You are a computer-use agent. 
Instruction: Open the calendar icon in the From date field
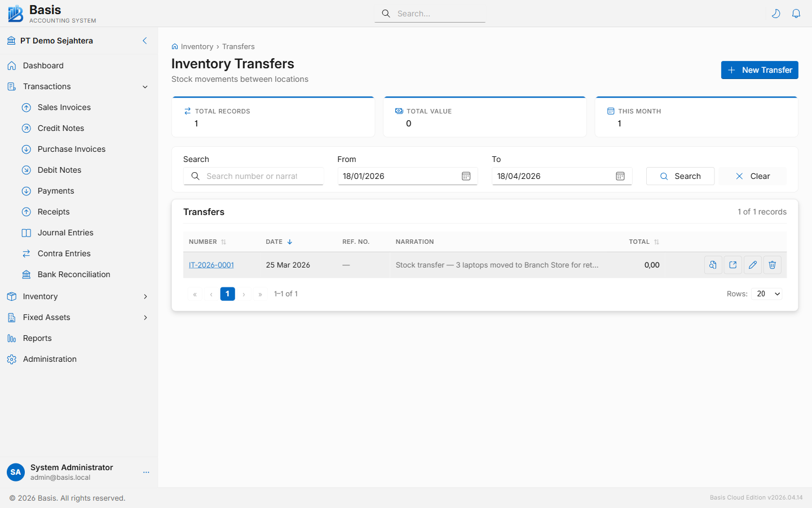(x=466, y=176)
